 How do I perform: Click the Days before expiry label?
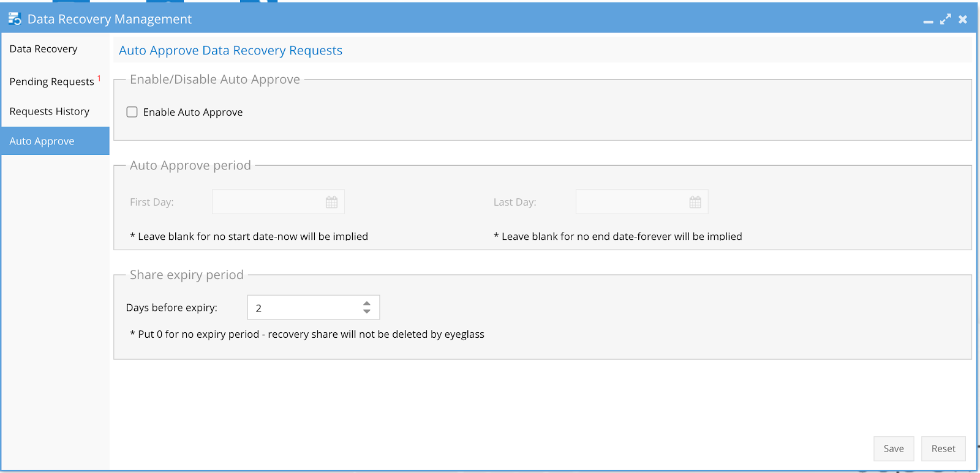(x=171, y=307)
